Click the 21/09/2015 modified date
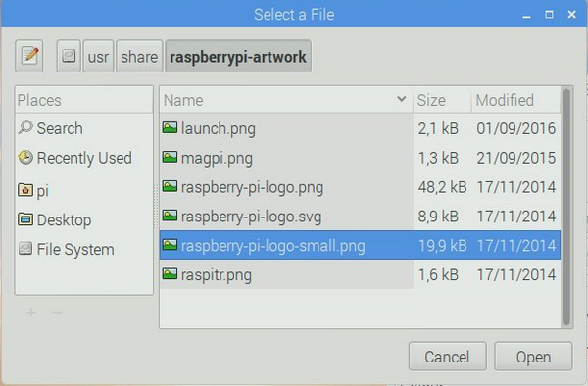The width and height of the screenshot is (588, 386). click(x=516, y=158)
